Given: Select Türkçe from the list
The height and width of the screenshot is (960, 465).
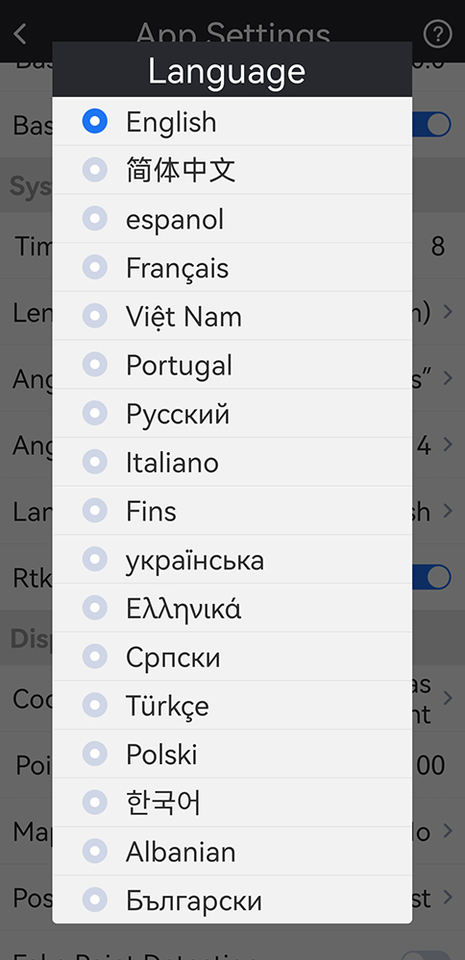Looking at the screenshot, I should pyautogui.click(x=232, y=705).
